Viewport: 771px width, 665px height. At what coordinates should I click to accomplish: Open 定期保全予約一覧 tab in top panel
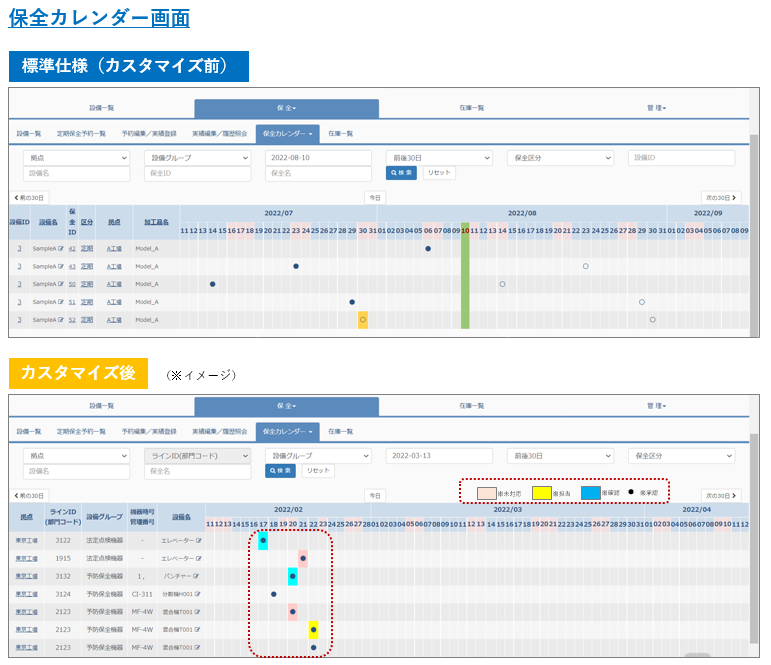[82, 133]
